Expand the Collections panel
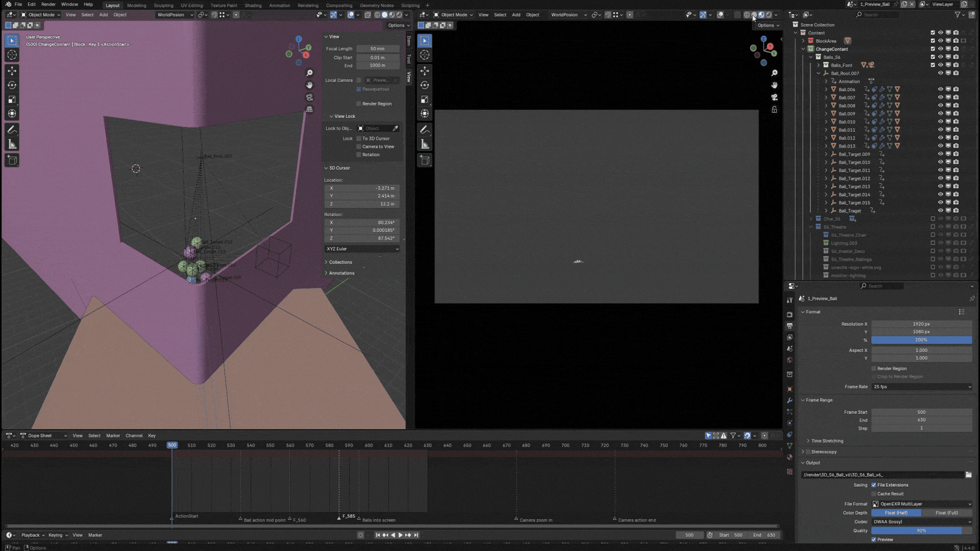The width and height of the screenshot is (980, 551). pos(340,262)
